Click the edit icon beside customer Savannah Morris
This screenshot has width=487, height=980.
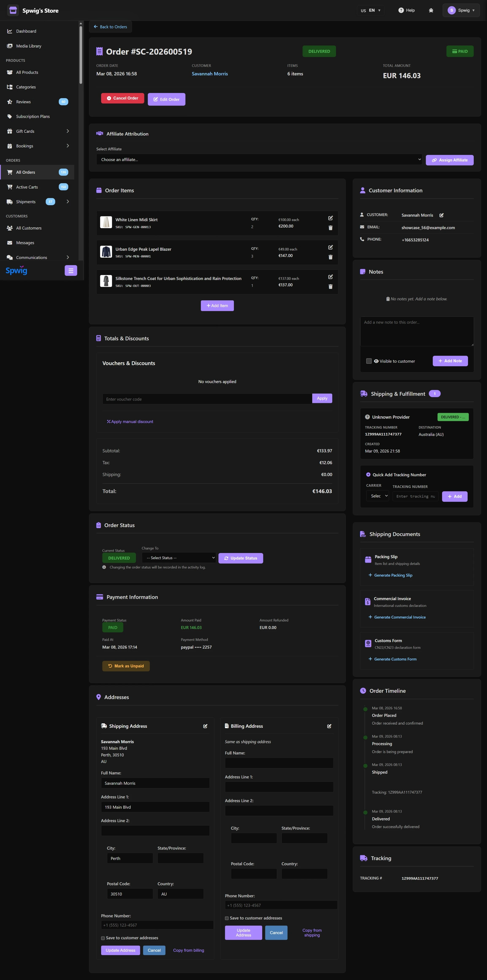[x=441, y=215]
